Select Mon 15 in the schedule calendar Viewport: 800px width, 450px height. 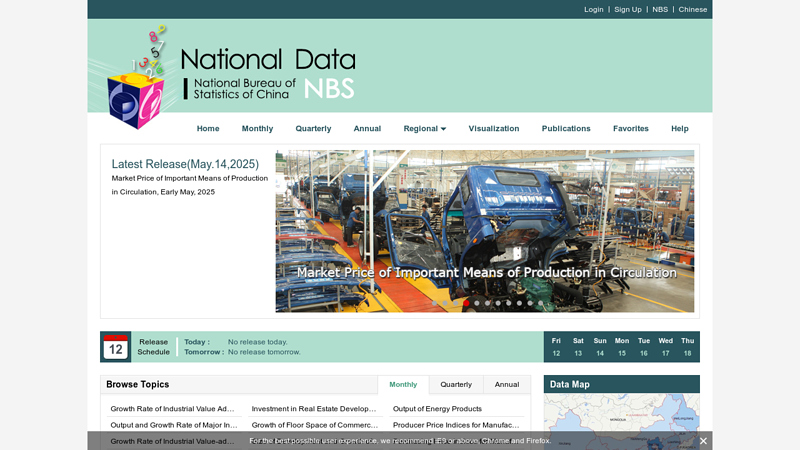click(622, 347)
